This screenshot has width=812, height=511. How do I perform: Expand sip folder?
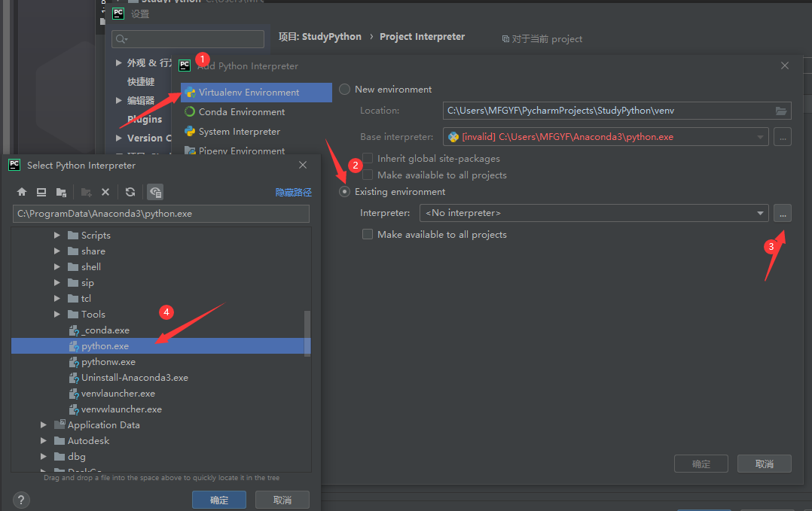coord(57,282)
